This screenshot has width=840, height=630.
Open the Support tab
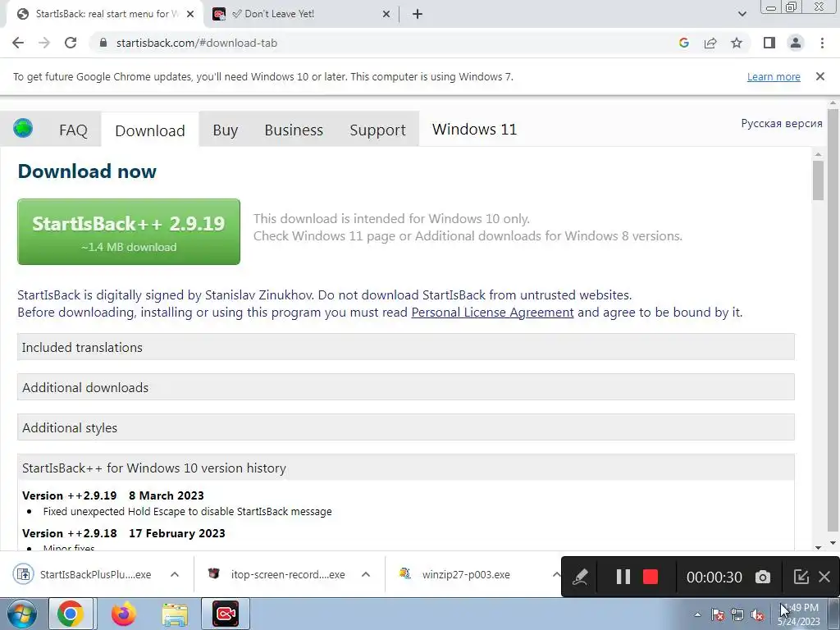point(377,130)
